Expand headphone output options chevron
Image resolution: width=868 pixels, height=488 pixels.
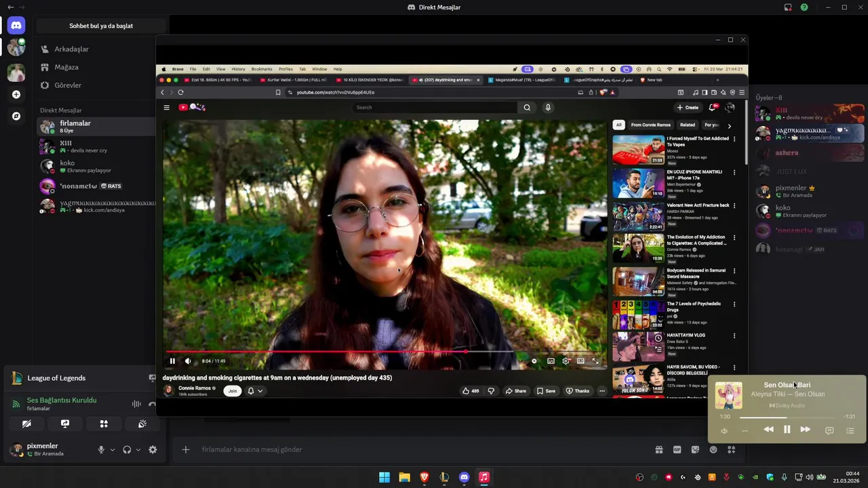coord(138,449)
